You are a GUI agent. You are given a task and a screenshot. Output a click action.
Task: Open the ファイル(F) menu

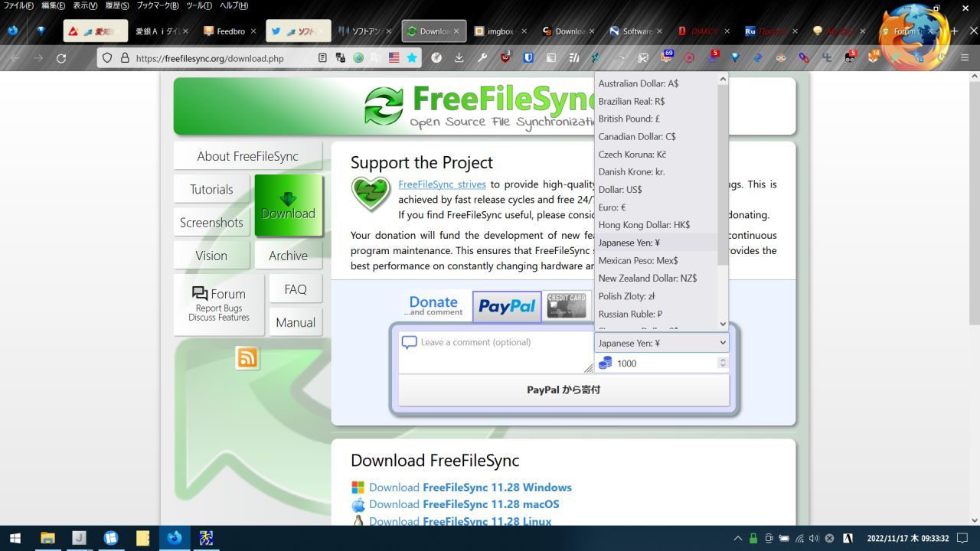pos(18,5)
